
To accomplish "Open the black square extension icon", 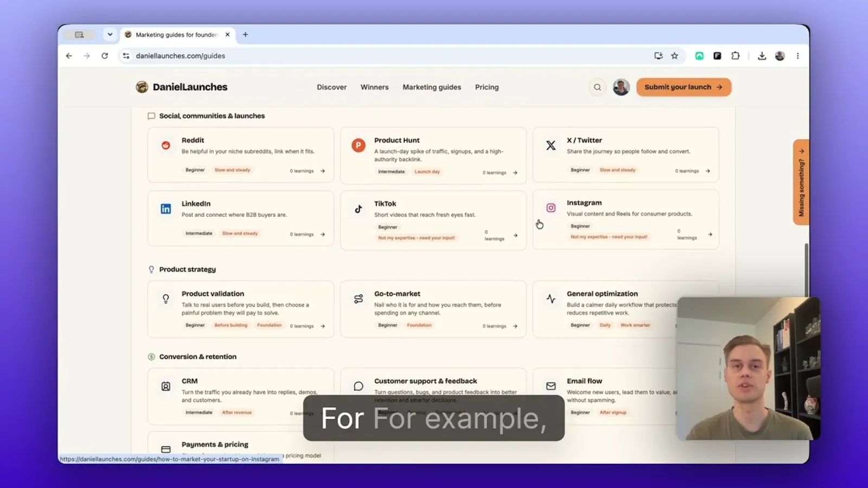I will [717, 56].
